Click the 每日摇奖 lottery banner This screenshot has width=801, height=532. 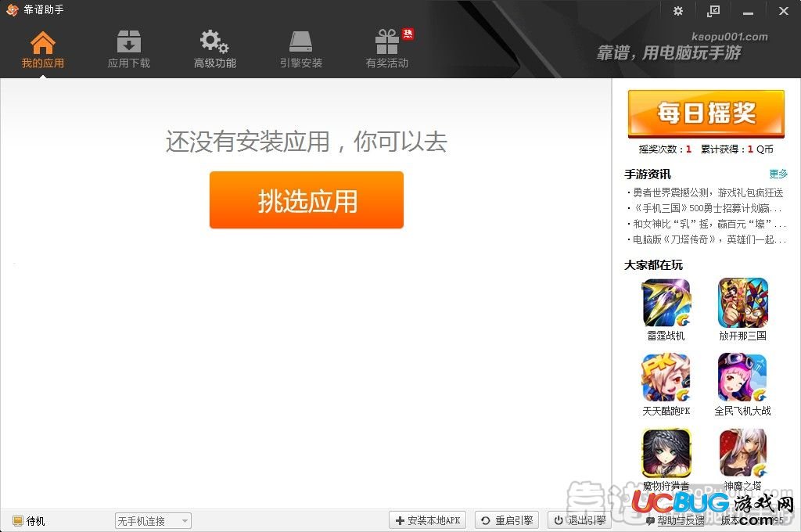point(706,113)
